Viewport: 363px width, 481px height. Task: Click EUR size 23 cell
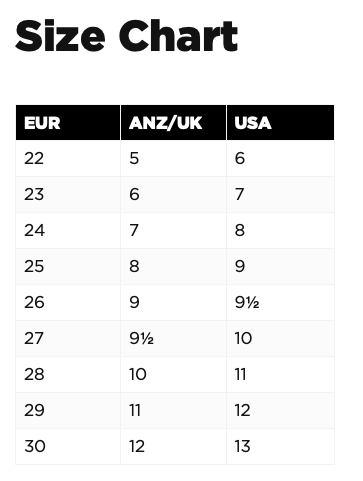click(68, 194)
